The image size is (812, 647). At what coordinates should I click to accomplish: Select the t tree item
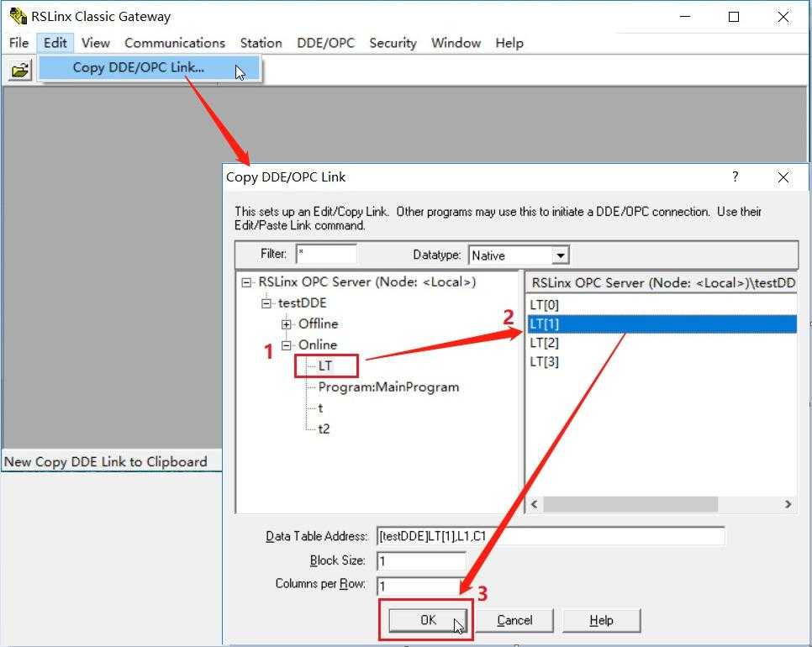click(x=320, y=408)
